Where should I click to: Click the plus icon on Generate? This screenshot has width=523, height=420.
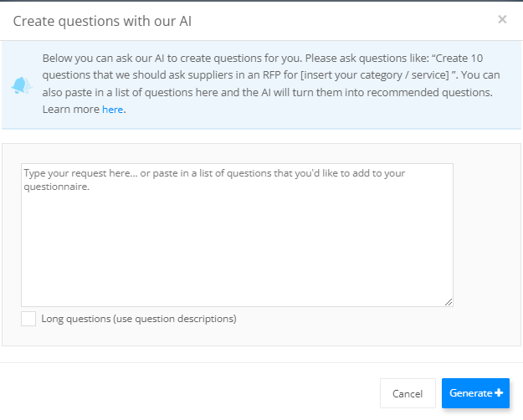(499, 392)
